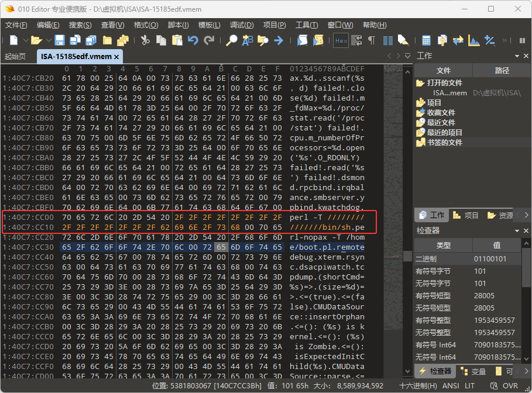The height and width of the screenshot is (393, 532).
Task: Toggle OVR overwrite mode in status bar
Action: [510, 386]
